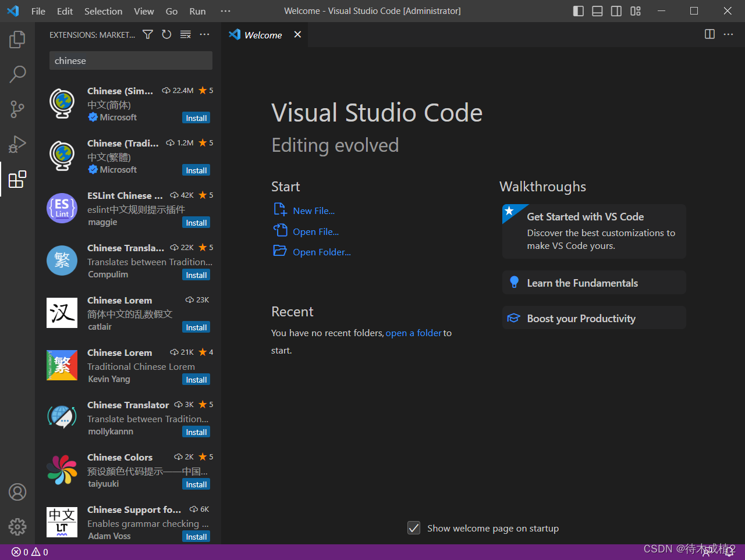Select the Chinese Translation extension title
Image resolution: width=745 pixels, height=560 pixels.
coord(126,248)
